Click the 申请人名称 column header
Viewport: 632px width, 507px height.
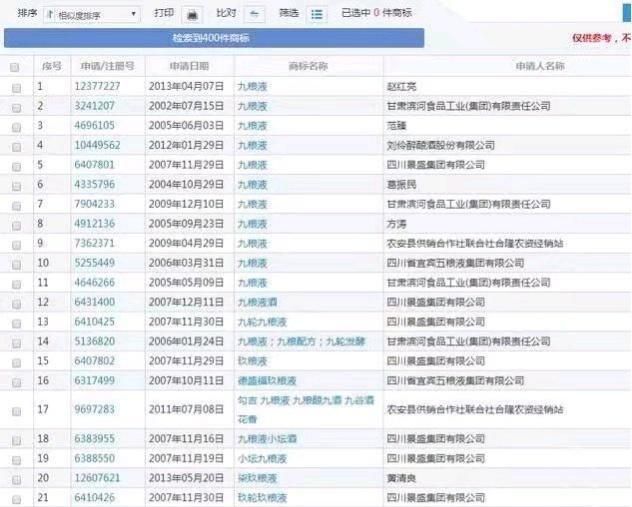538,66
